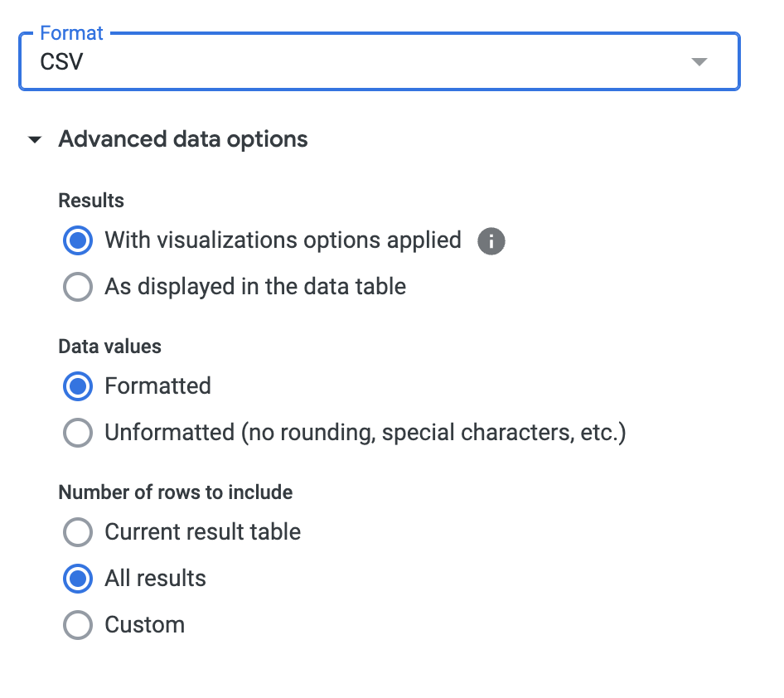This screenshot has height=698, width=784.
Task: Click the Formatted label text
Action: point(157,386)
